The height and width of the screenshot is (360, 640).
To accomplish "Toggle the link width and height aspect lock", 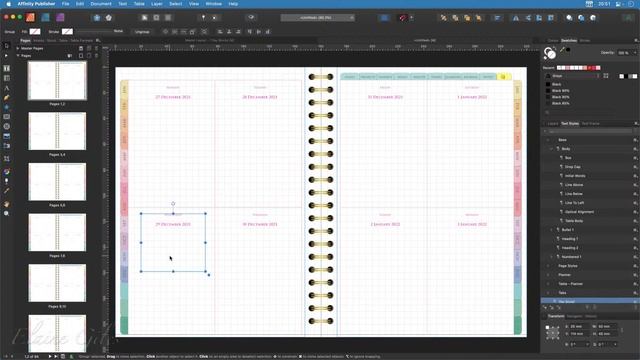I will pyautogui.click(x=622, y=330).
